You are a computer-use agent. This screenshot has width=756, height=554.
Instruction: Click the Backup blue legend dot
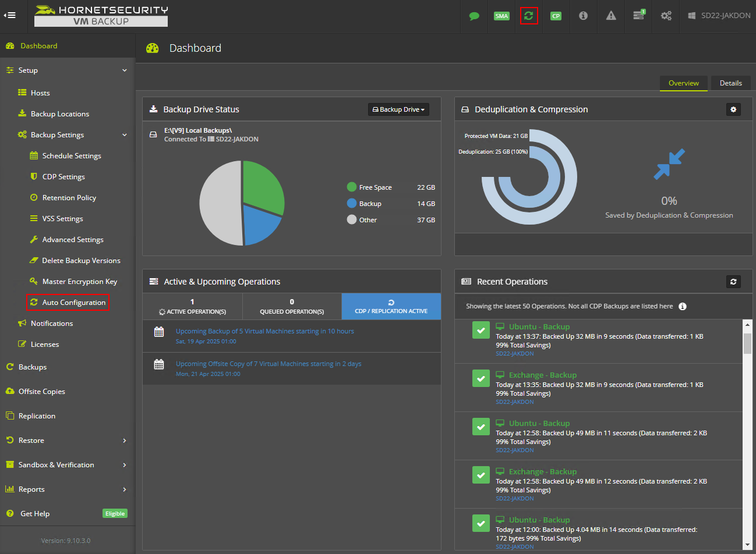tap(352, 203)
